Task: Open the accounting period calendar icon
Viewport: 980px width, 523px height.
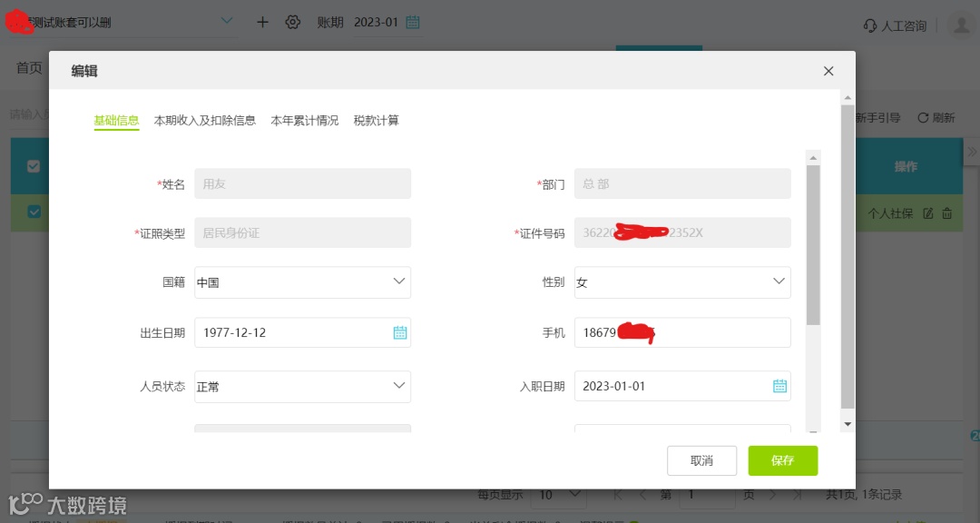Action: coord(413,22)
